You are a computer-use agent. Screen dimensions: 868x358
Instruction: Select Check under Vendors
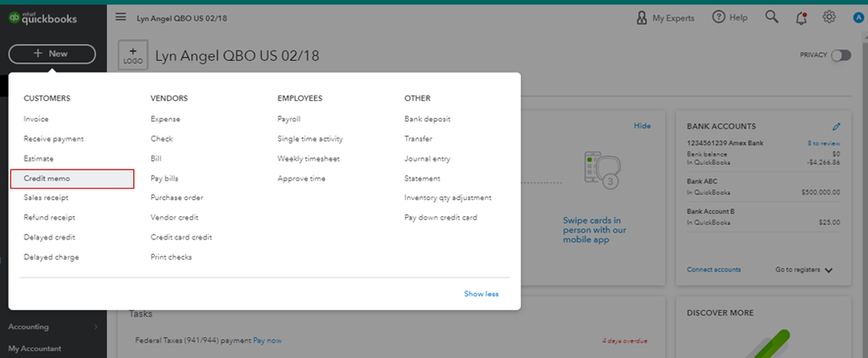point(162,139)
